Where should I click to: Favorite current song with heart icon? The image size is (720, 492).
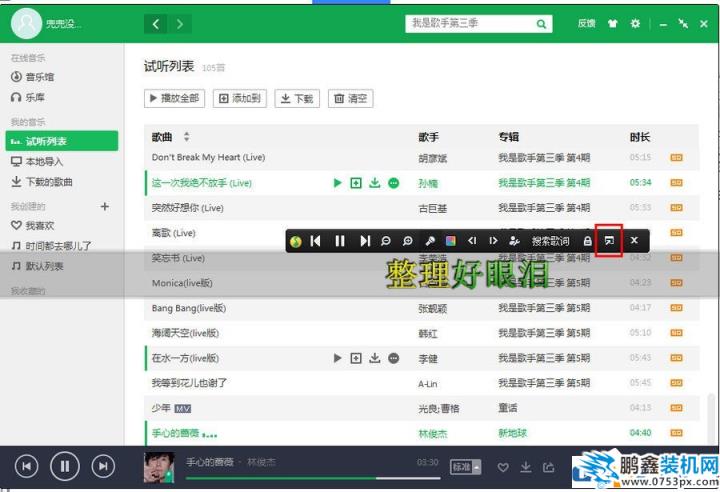coord(503,468)
